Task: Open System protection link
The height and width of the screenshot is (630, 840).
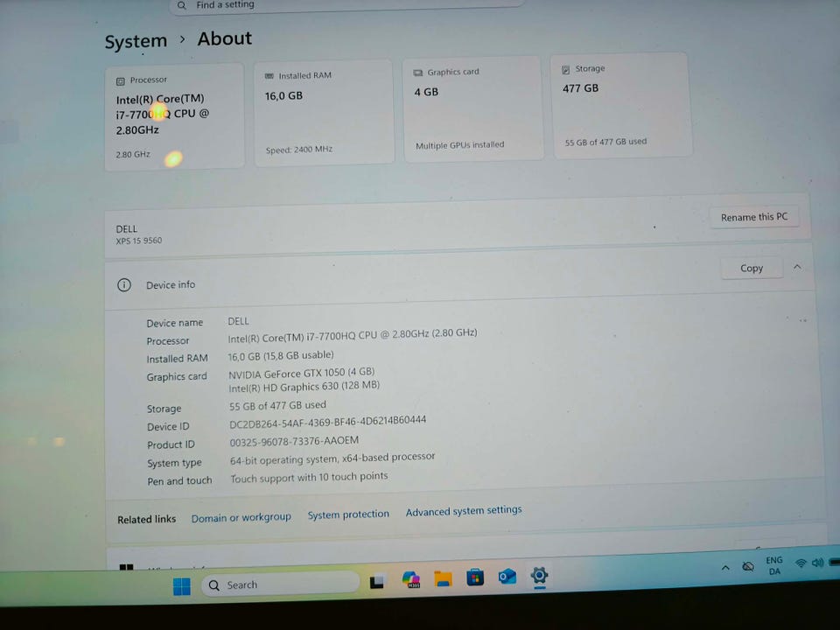Action: [x=348, y=514]
